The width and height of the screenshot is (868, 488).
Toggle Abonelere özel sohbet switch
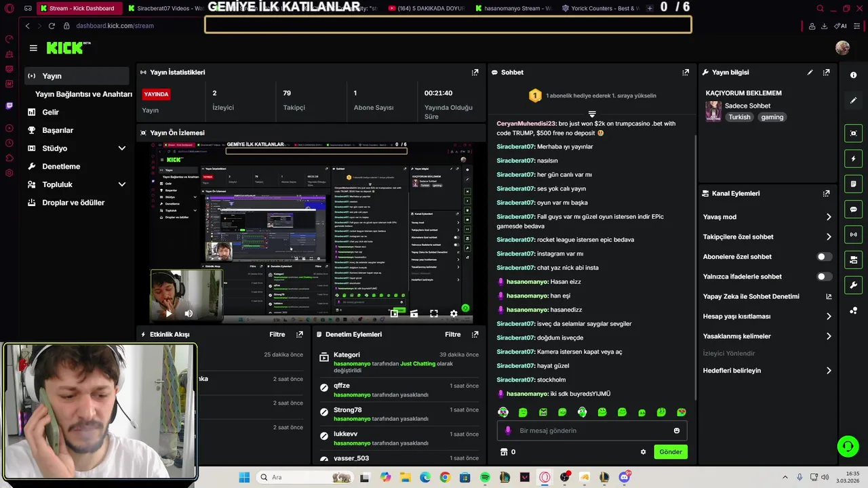point(825,257)
